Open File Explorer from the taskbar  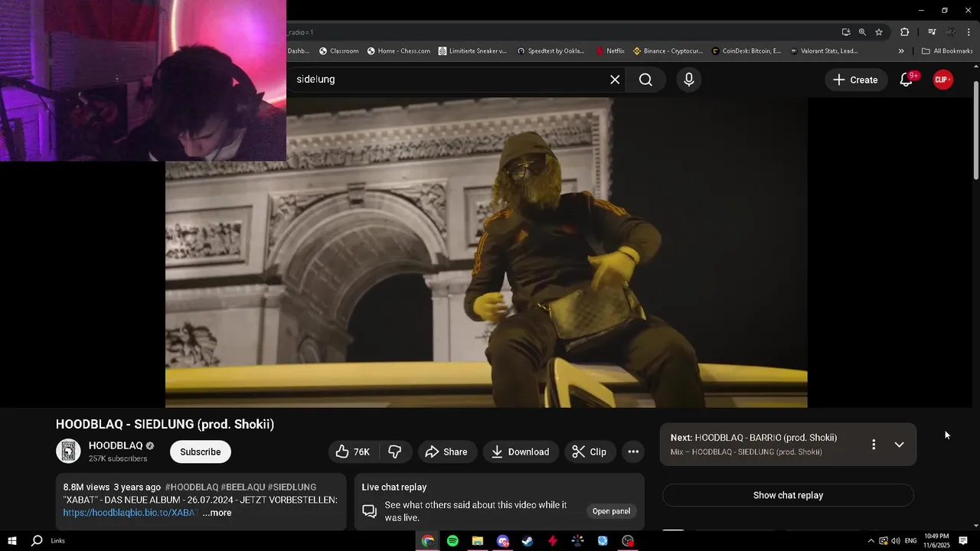[x=478, y=541]
